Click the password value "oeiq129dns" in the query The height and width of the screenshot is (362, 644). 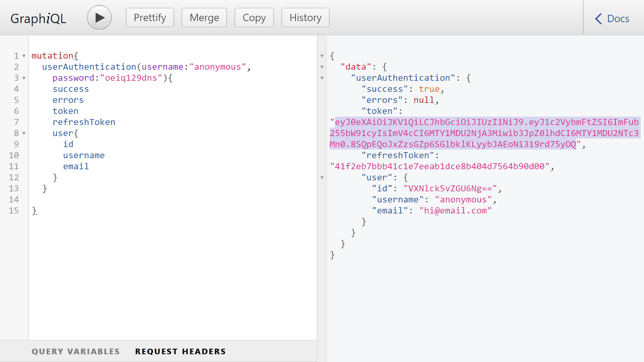131,78
